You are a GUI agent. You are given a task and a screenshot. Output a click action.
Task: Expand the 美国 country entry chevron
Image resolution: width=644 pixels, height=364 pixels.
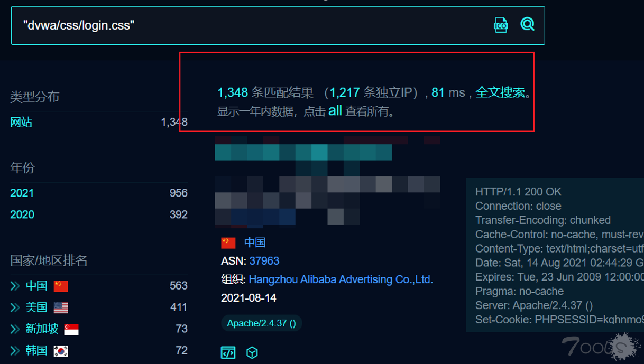15,307
